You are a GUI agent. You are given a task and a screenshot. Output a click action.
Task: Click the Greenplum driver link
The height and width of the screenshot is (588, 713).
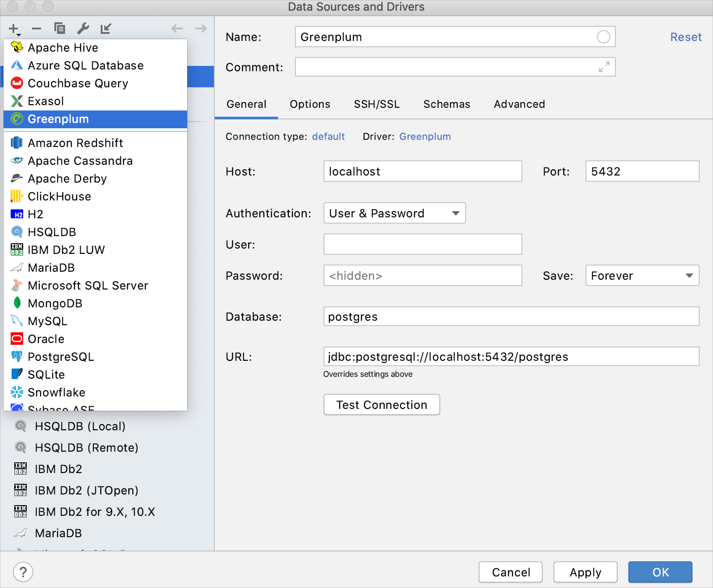(x=425, y=136)
